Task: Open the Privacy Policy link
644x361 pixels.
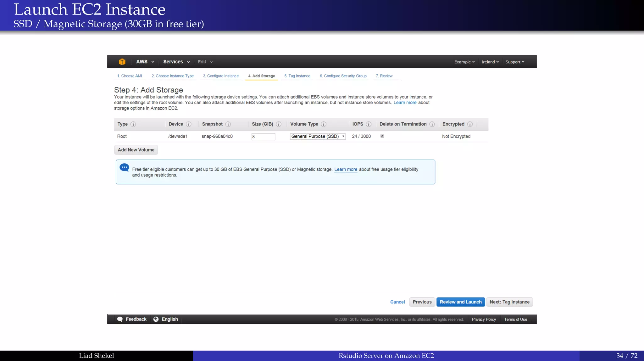Action: point(484,319)
